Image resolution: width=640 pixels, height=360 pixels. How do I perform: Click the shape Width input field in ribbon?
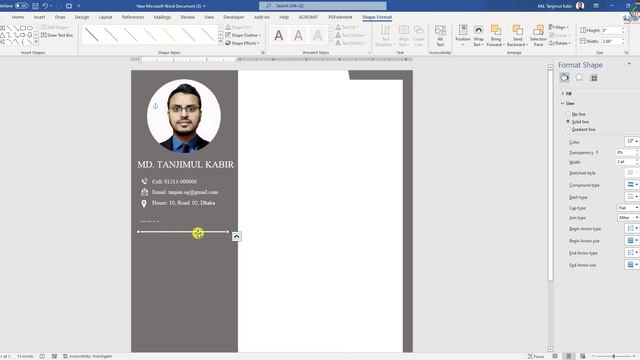point(611,41)
